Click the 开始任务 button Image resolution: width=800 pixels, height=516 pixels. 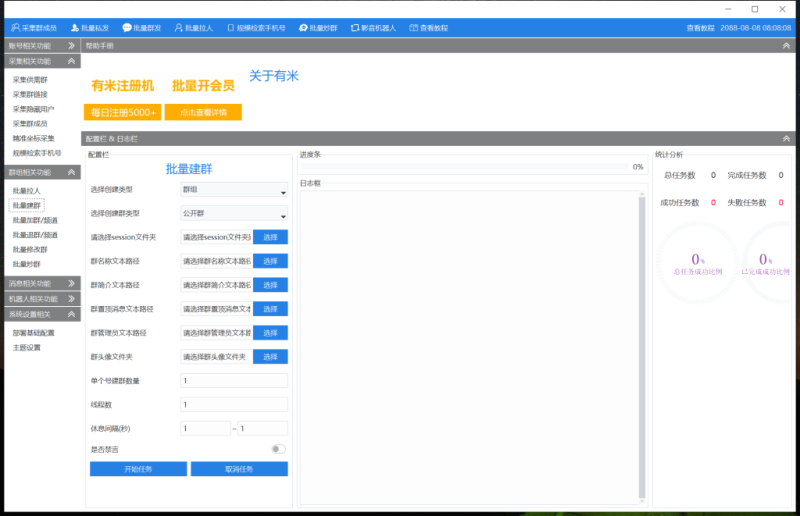(138, 469)
